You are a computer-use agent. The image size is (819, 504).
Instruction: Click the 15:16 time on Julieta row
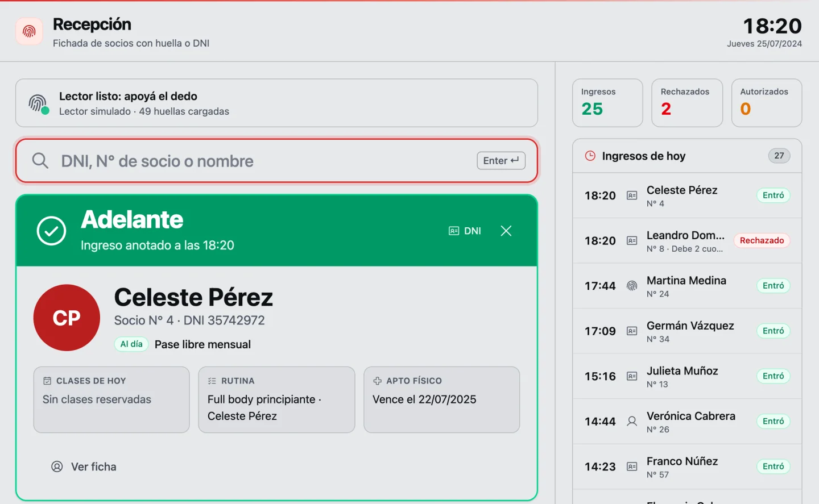(600, 376)
